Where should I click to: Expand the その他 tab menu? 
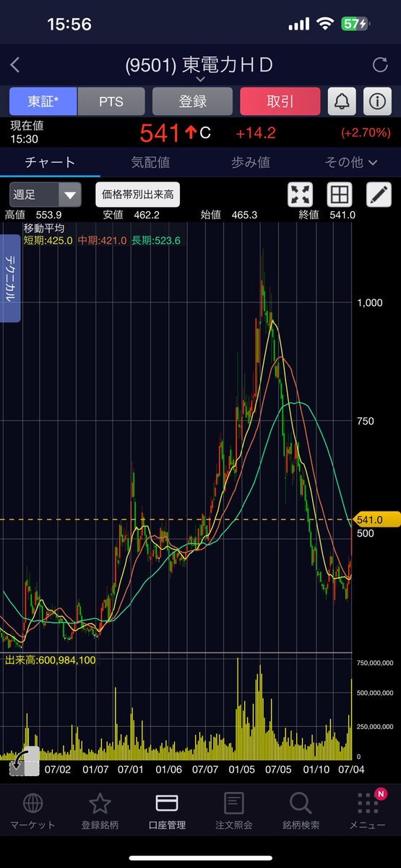[351, 162]
